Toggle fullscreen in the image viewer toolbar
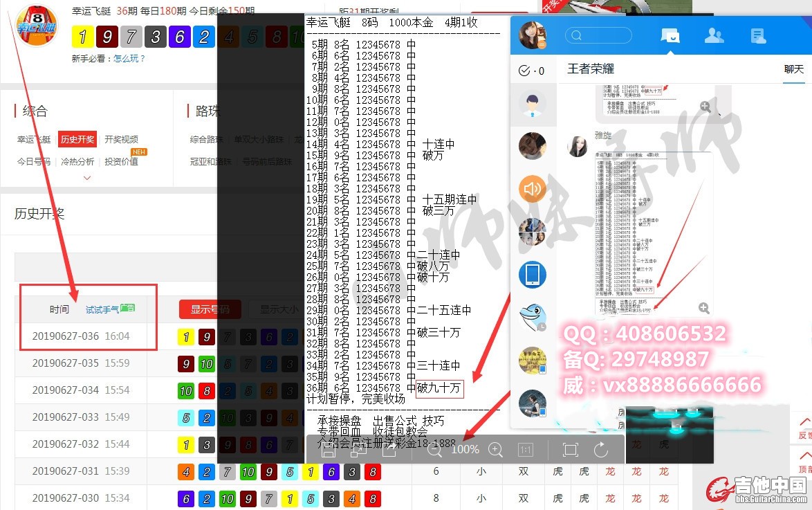812x510 pixels. click(x=570, y=450)
